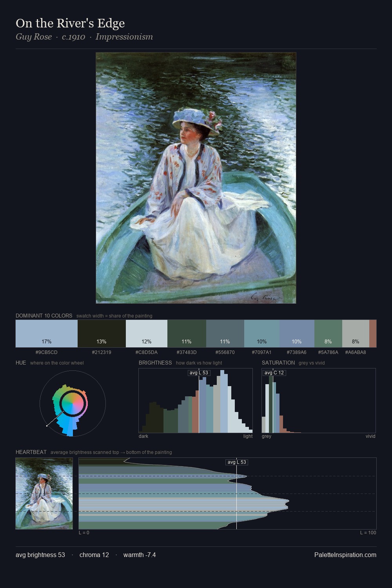This screenshot has height=588, width=392.
Task: Click the hex code #212319
Action: 102,352
